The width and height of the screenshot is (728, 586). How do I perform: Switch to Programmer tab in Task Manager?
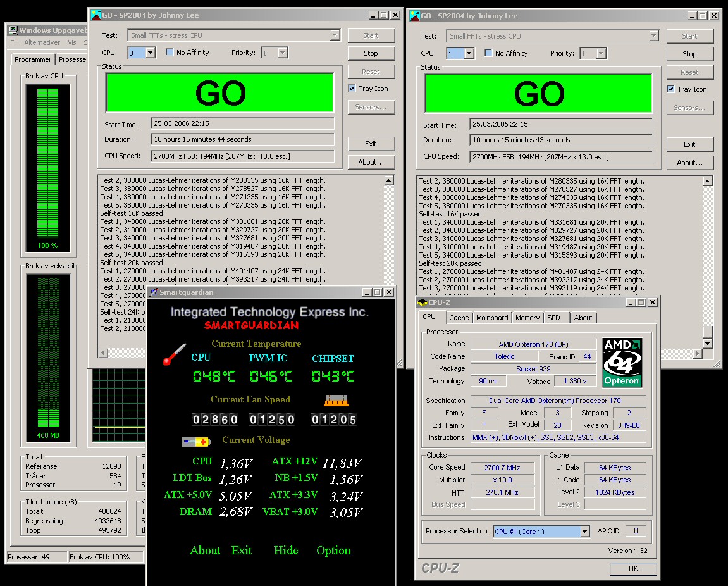coord(33,59)
